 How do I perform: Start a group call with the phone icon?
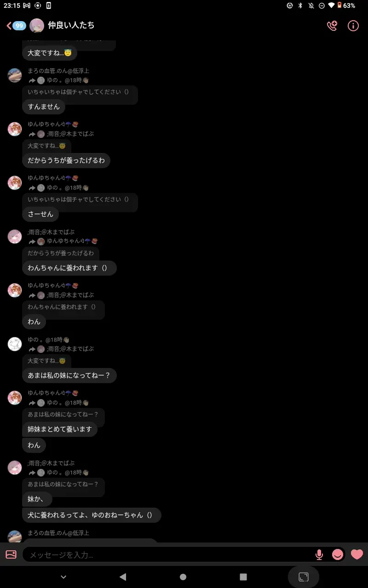332,26
